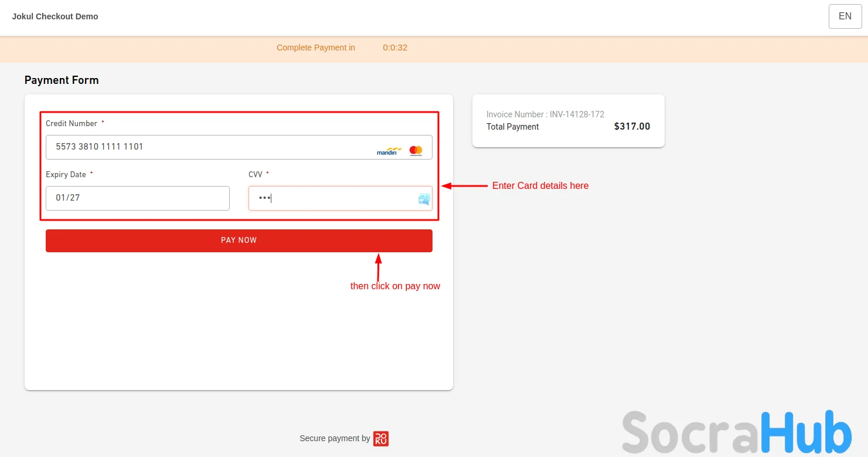868x457 pixels.
Task: Click the CVV card hint icon
Action: tap(424, 199)
